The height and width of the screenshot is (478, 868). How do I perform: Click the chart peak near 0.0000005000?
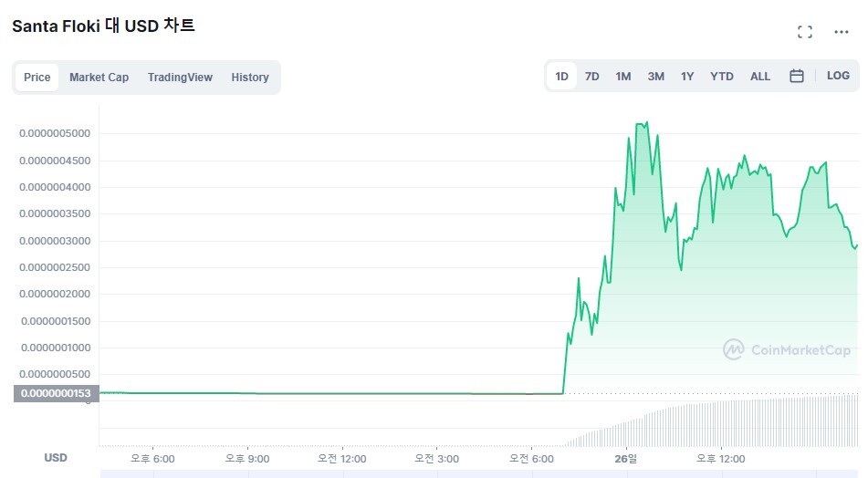643,124
